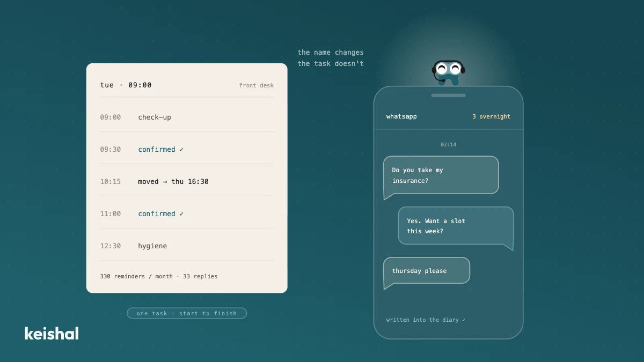Select "confirmed ✓" in the 09:30 row
The width and height of the screenshot is (644, 362).
[161, 149]
